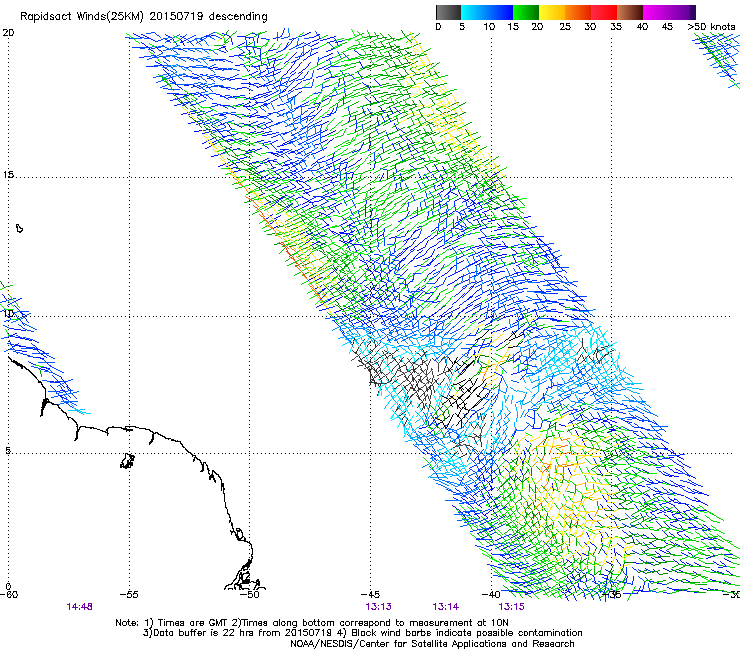Click the purple 14:48 pass time
Image resolution: width=740 pixels, height=650 pixels.
point(79,607)
